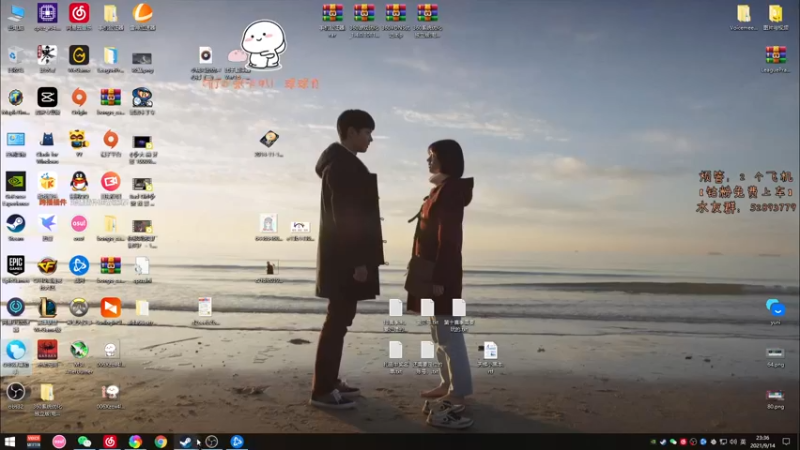Image resolution: width=800 pixels, height=450 pixels.
Task: Switch to NetEase Cloud Music on taskbar
Action: (x=110, y=441)
